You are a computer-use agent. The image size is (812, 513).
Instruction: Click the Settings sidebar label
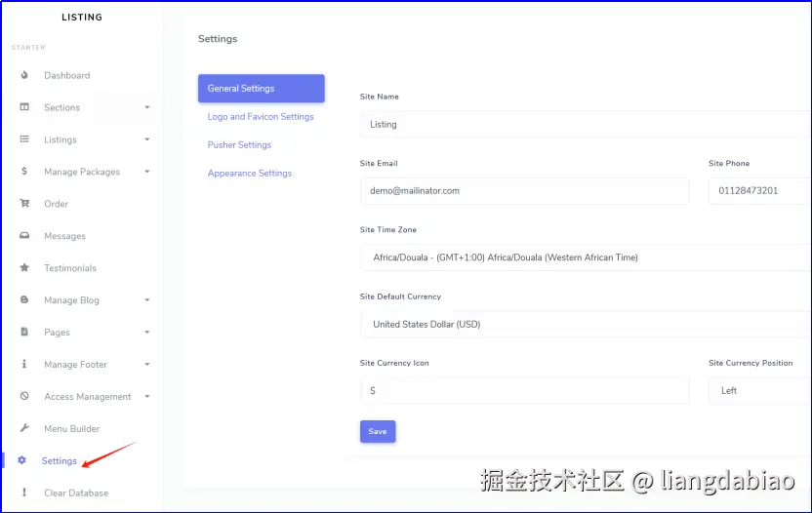coord(59,460)
